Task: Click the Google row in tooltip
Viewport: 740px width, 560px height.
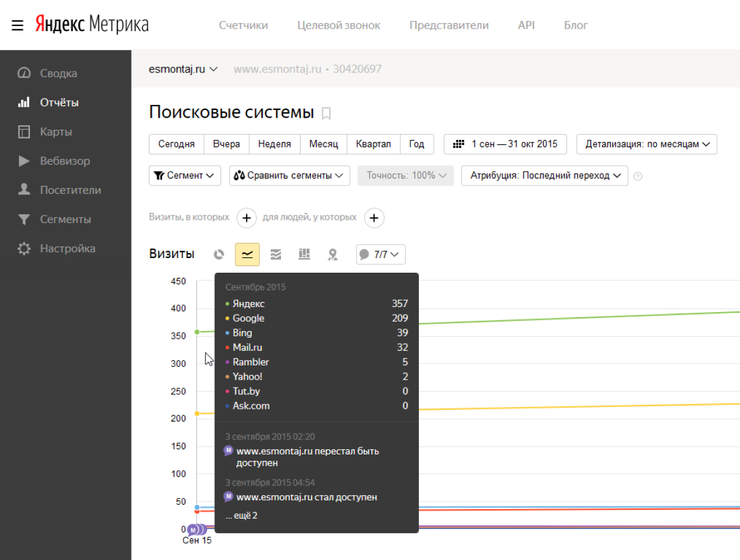Action: (317, 318)
